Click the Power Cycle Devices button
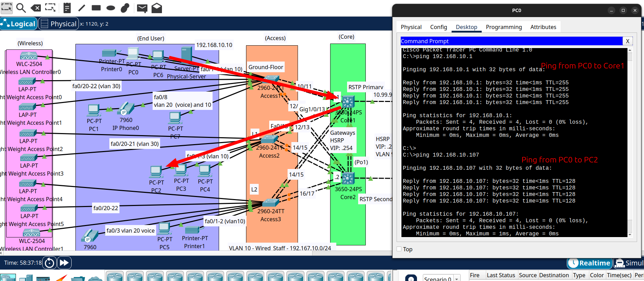The width and height of the screenshot is (644, 281). pyautogui.click(x=49, y=263)
